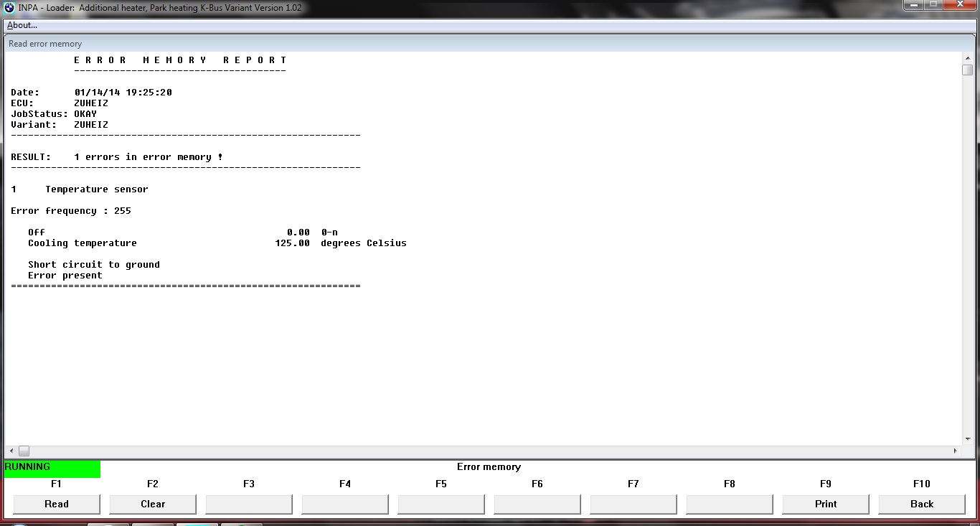Click the BMW logo icon in title bar
The image size is (980, 526).
click(9, 8)
